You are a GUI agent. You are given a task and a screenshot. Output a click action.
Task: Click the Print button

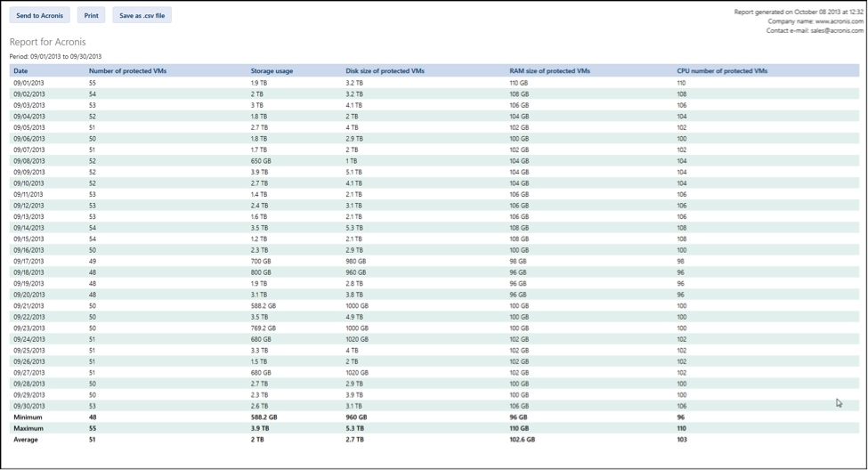(x=92, y=15)
